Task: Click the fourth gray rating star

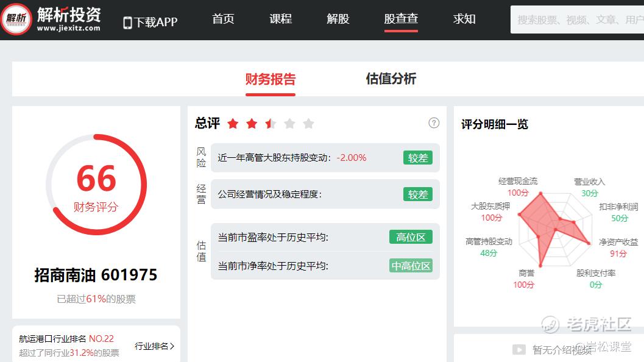Action: coord(289,123)
